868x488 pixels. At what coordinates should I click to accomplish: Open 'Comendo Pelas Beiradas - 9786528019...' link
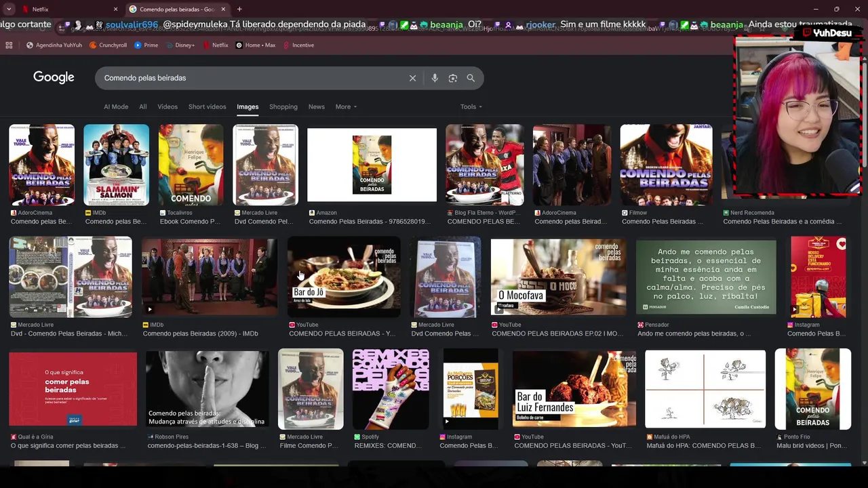tap(370, 222)
